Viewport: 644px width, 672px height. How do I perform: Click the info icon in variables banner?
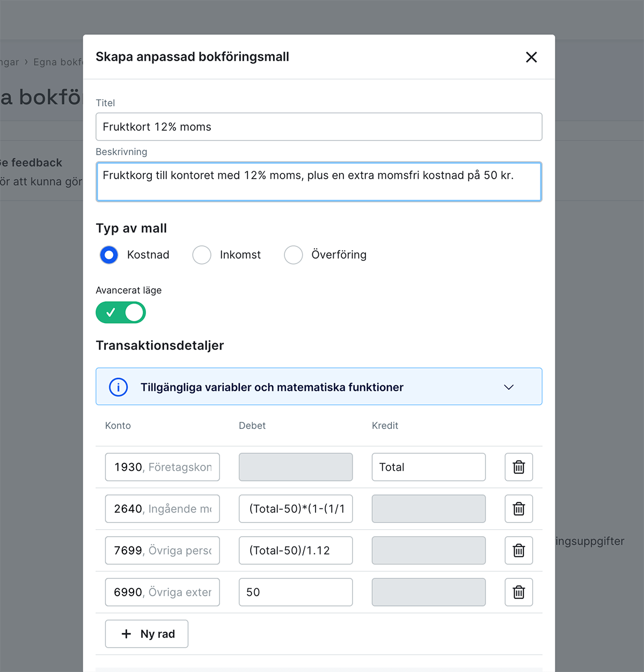point(119,387)
